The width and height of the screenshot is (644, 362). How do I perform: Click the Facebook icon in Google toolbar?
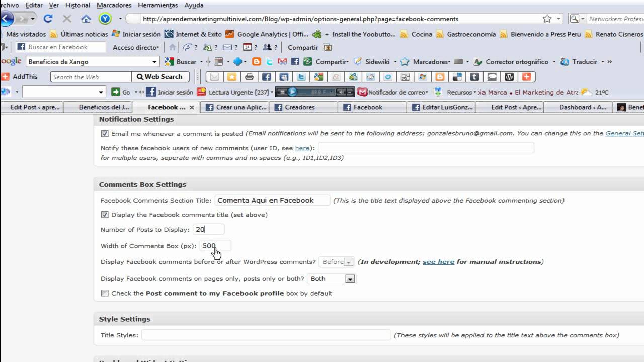(x=295, y=62)
